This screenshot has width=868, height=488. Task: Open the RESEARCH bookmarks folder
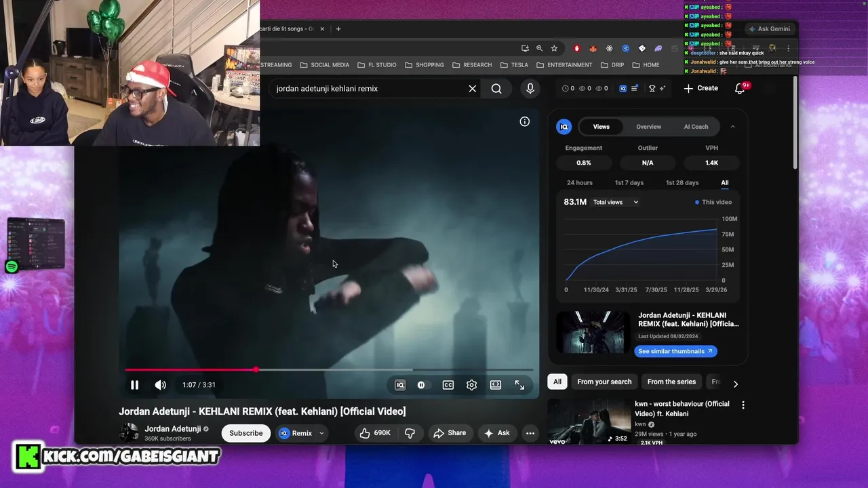(471, 65)
